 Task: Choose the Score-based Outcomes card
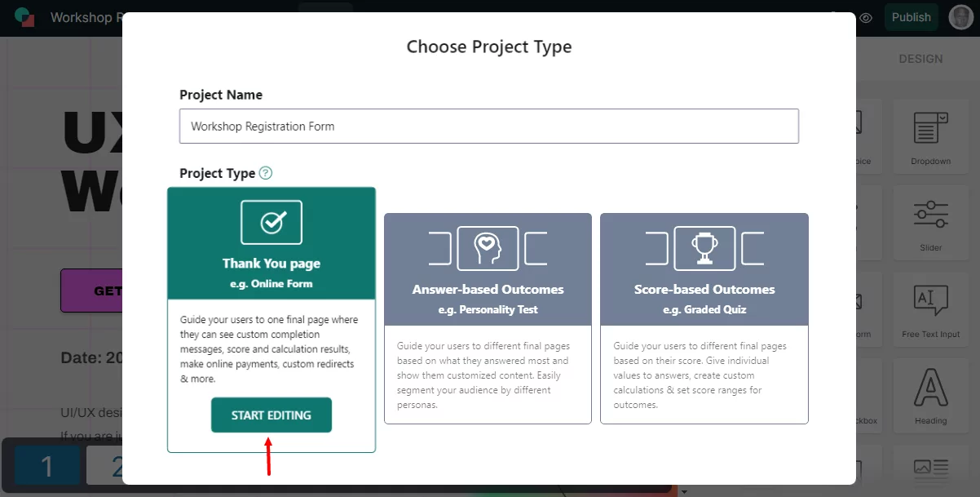[704, 318]
